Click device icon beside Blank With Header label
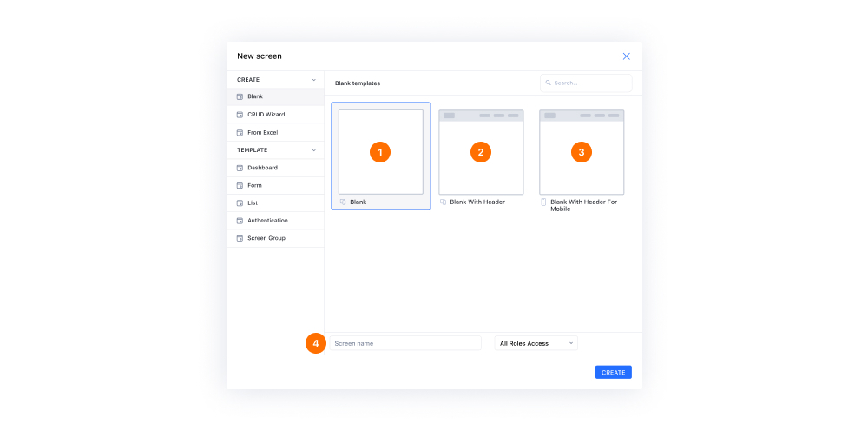This screenshot has width=868, height=431. click(443, 202)
